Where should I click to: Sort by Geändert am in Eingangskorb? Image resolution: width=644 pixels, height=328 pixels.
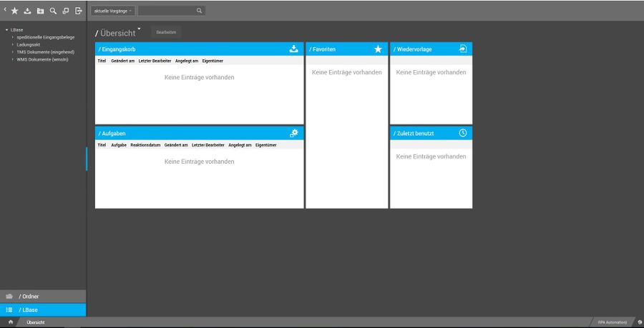point(122,61)
